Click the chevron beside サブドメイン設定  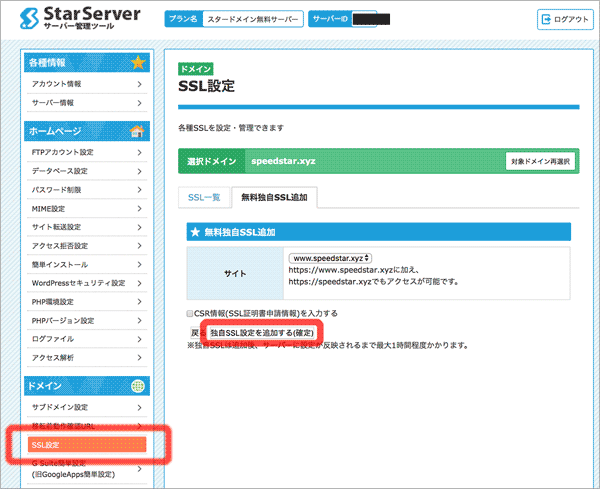click(x=140, y=408)
